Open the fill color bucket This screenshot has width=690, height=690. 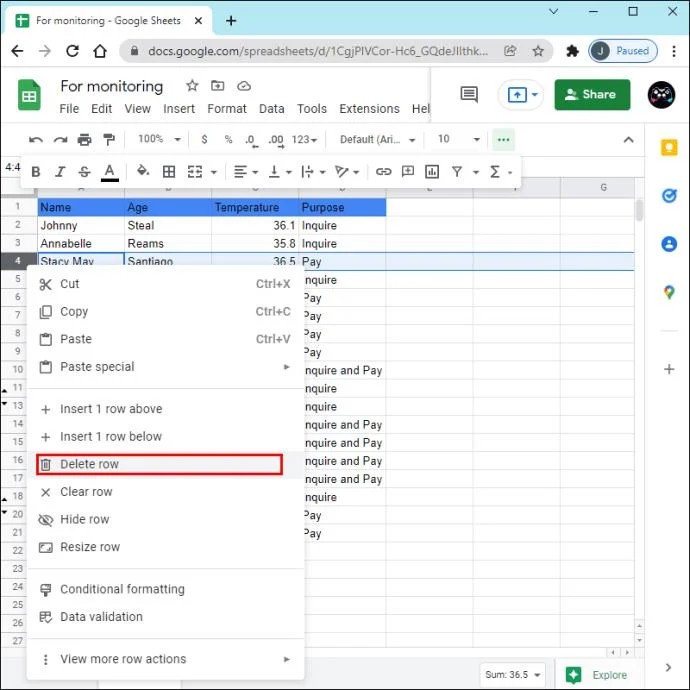[143, 171]
